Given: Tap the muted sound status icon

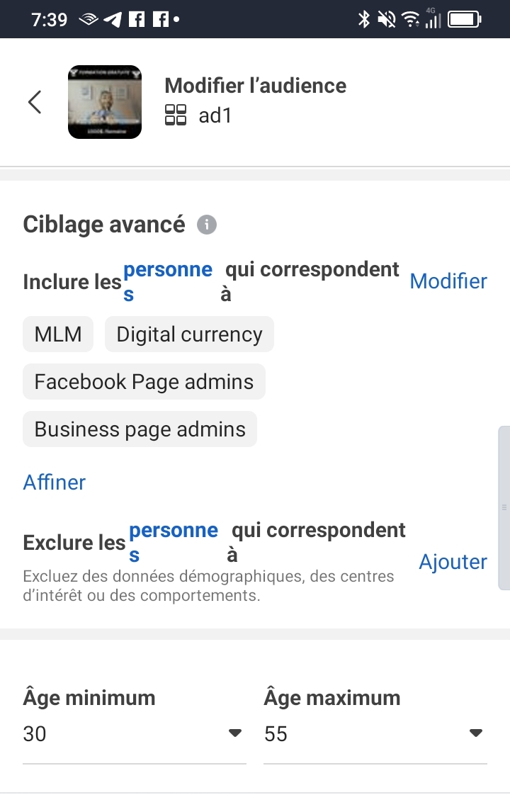Looking at the screenshot, I should point(386,20).
